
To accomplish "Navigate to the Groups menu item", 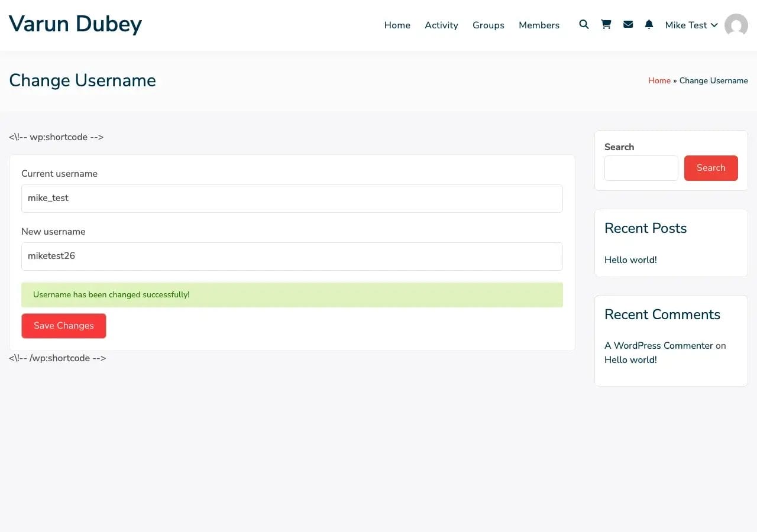I will click(488, 25).
